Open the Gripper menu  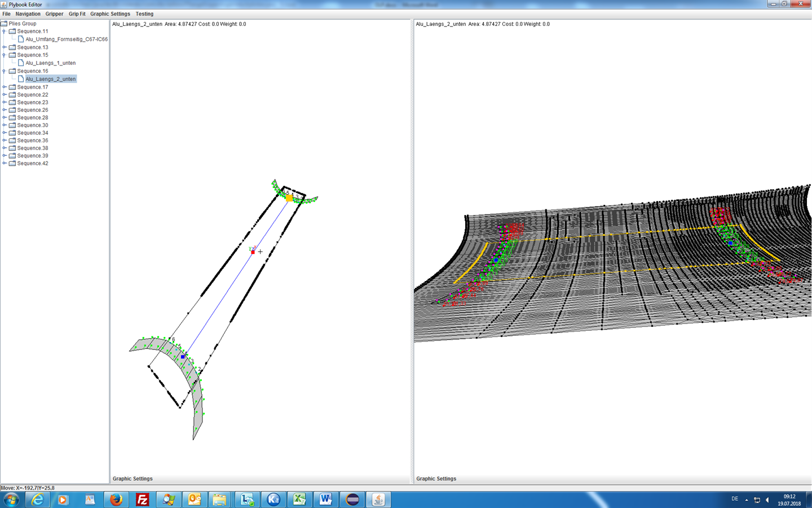pyautogui.click(x=54, y=14)
